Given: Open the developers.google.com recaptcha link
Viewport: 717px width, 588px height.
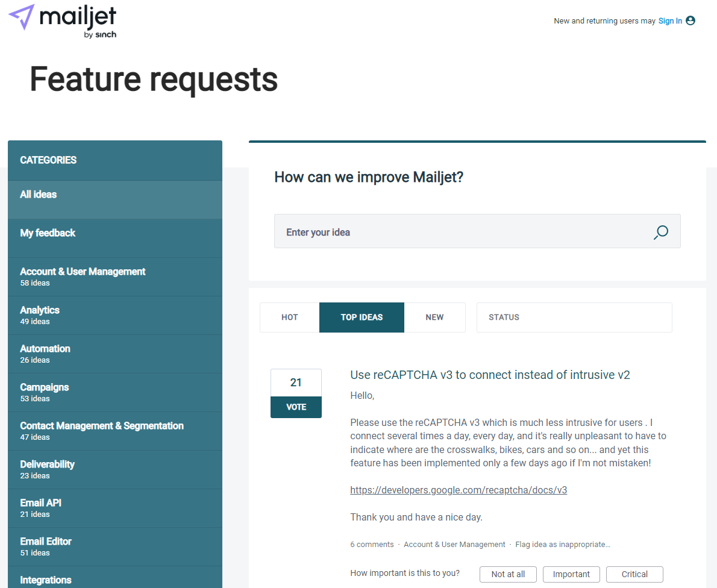Looking at the screenshot, I should (x=459, y=490).
